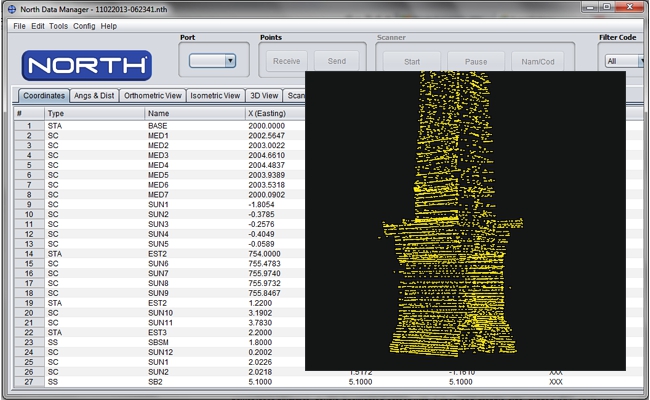The height and width of the screenshot is (400, 650).
Task: Select the MED7 name cell
Action: coord(195,195)
